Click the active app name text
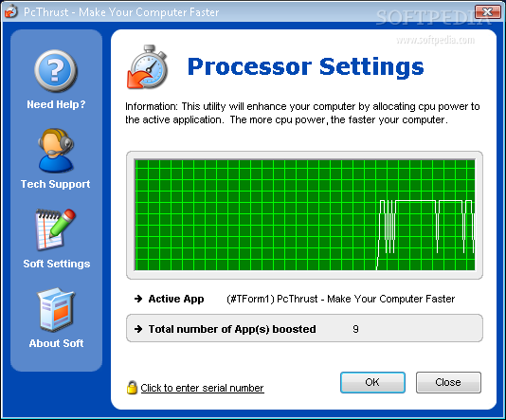This screenshot has width=506, height=420. pyautogui.click(x=341, y=299)
